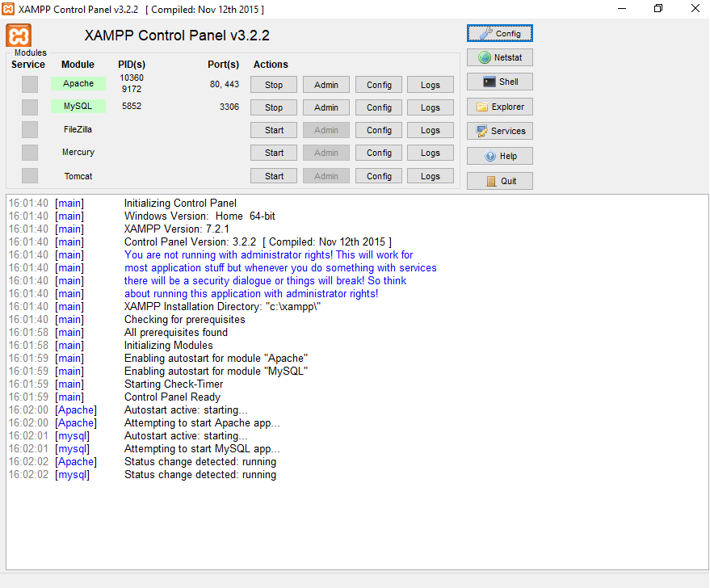Image resolution: width=710 pixels, height=588 pixels.
Task: Restore down the XAMPP window
Action: [658, 9]
